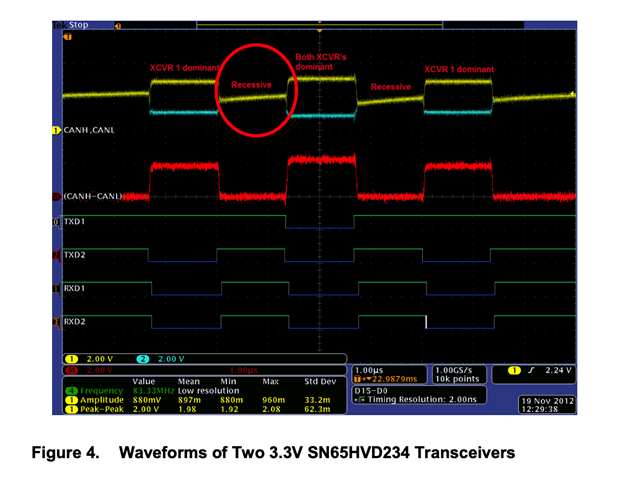Click the green channel 4 badge beside Frequency
The height and width of the screenshot is (480, 619).
[x=71, y=391]
